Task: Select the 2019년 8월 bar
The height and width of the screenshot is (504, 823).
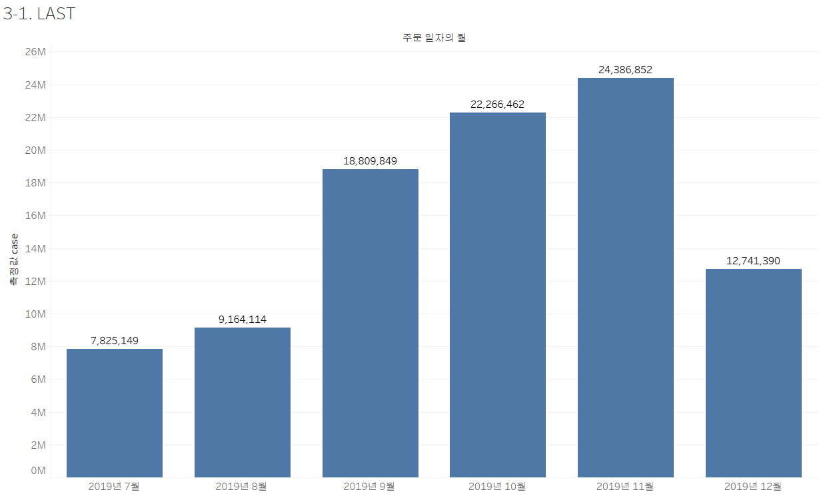Action: 243,402
